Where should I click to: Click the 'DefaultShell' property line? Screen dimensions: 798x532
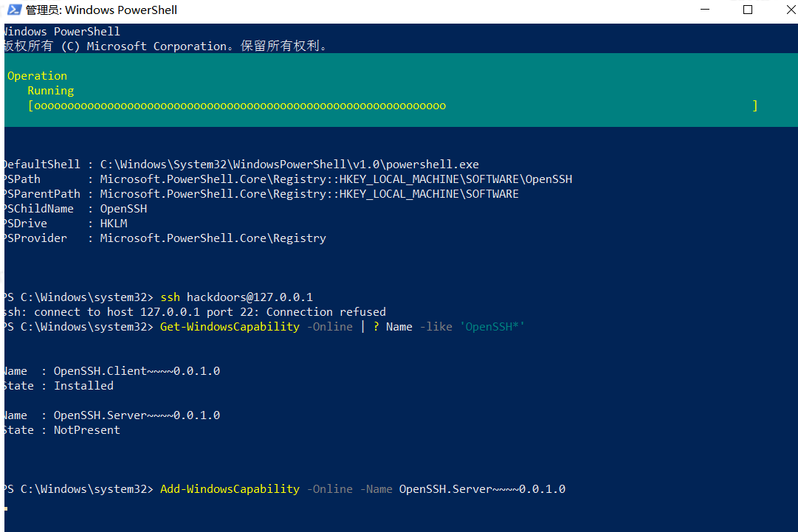(x=241, y=165)
